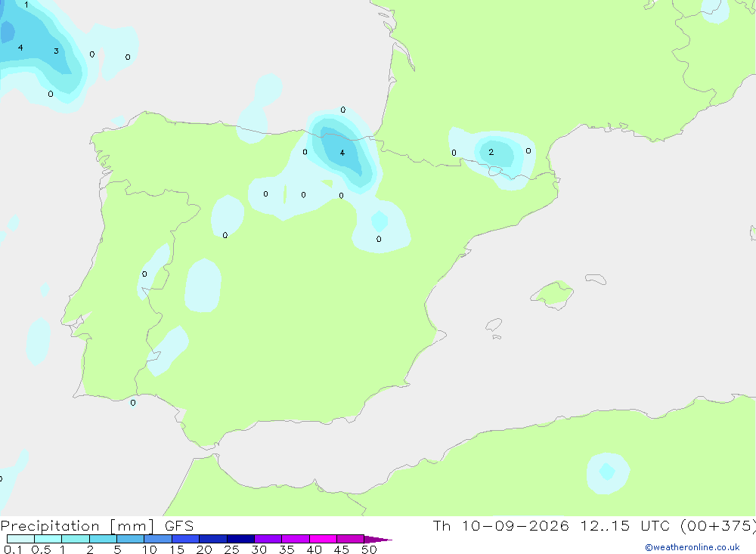The width and height of the screenshot is (756, 554).
Task: Open the weatheronline.co.uk link
Action: (692, 547)
